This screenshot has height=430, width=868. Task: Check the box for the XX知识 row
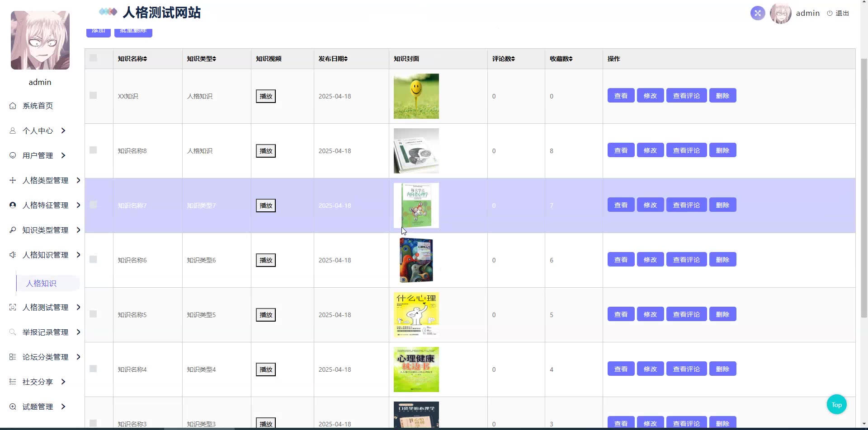[x=93, y=95]
